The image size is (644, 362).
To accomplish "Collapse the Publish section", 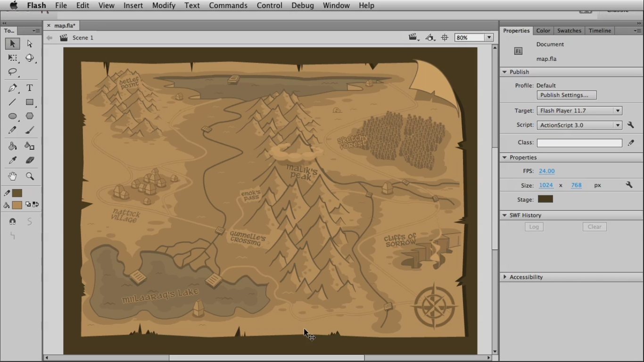I will [x=504, y=72].
